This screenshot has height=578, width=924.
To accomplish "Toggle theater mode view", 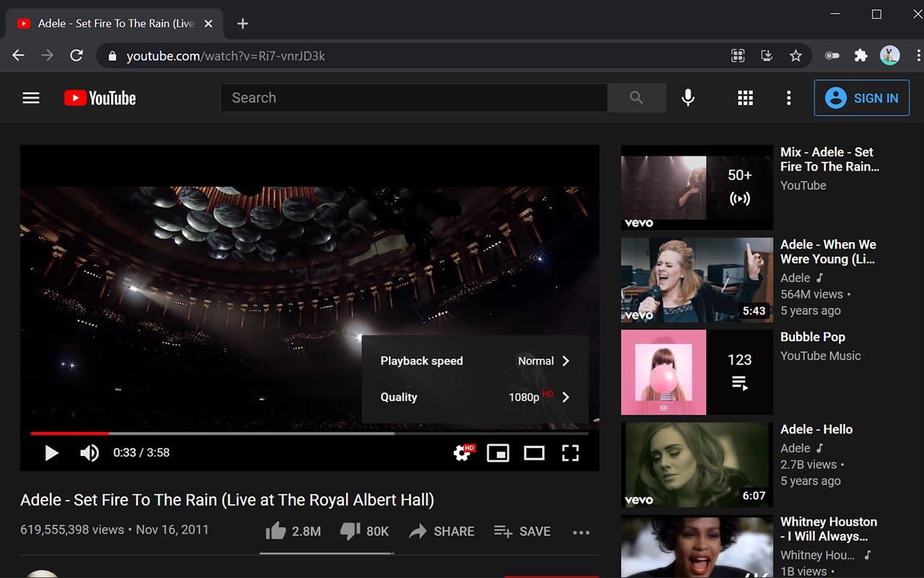I will 534,452.
